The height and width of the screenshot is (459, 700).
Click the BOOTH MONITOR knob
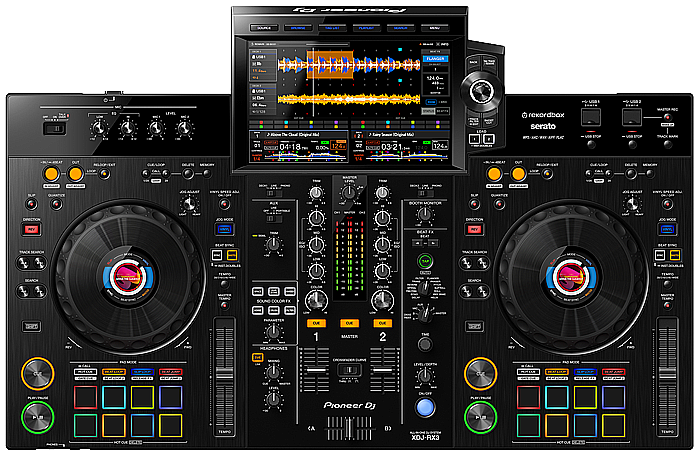click(x=425, y=215)
